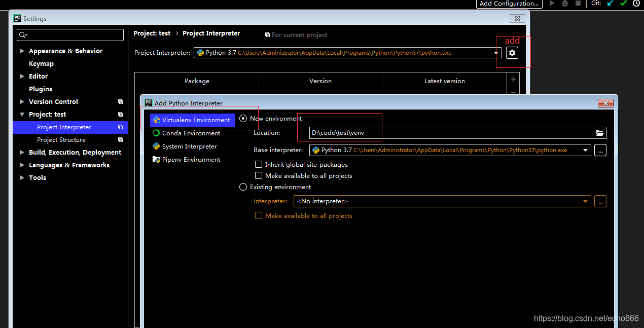Close the Settings window

(x=517, y=18)
